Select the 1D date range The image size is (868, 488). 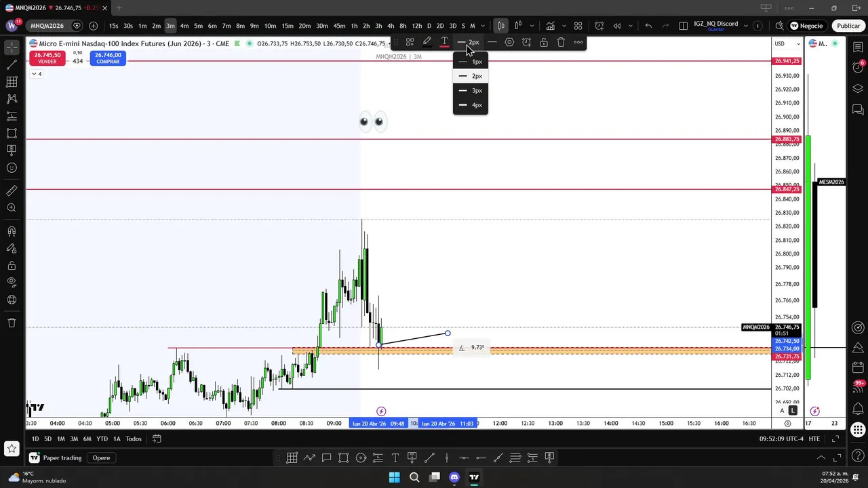point(35,439)
